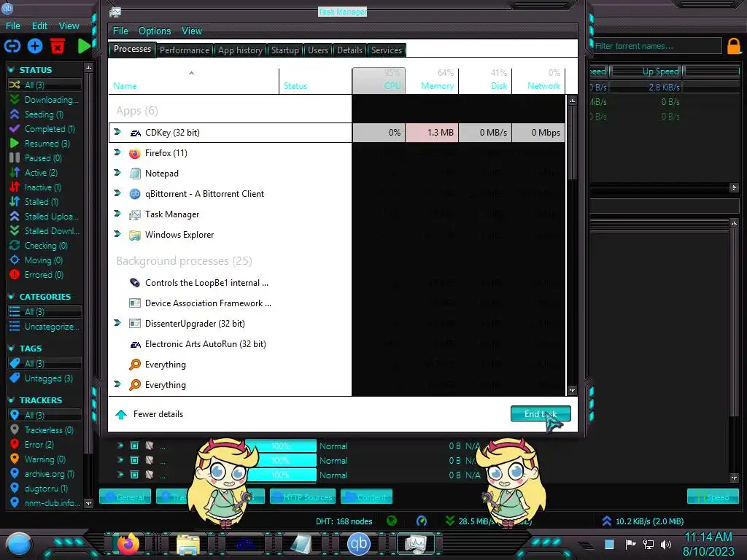Select the Active (2) filter

click(44, 172)
